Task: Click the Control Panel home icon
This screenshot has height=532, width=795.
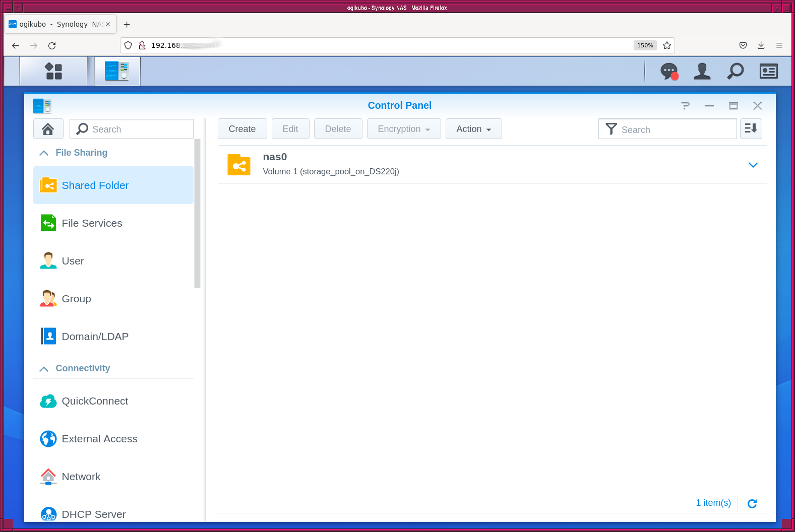Action: (x=48, y=129)
